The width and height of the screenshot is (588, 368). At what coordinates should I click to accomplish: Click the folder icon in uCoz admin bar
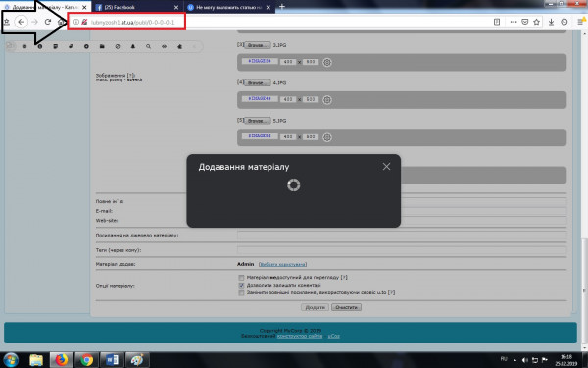102,46
